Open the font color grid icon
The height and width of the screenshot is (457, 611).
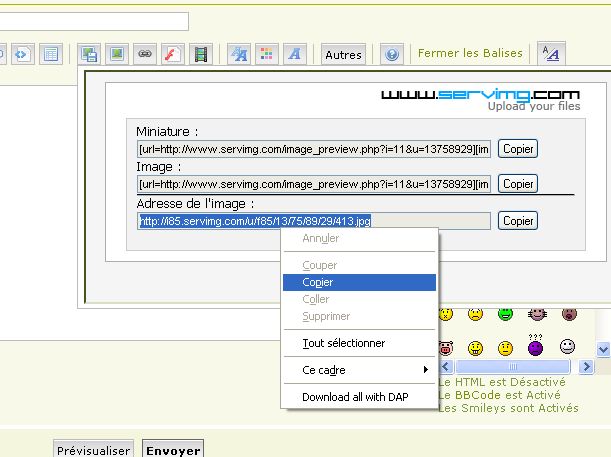(x=267, y=54)
